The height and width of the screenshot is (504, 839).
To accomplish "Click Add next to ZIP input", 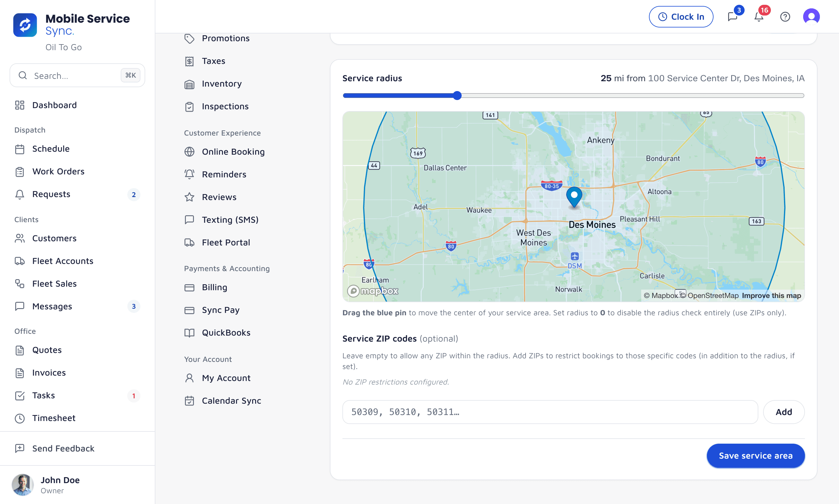I will tap(784, 412).
